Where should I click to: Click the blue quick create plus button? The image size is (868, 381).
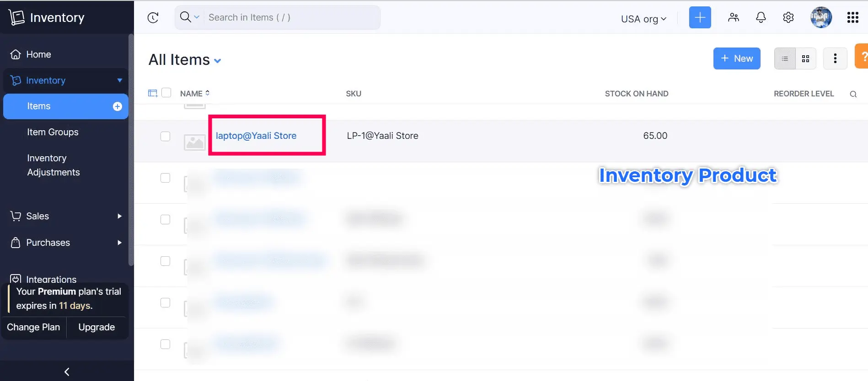click(x=700, y=17)
